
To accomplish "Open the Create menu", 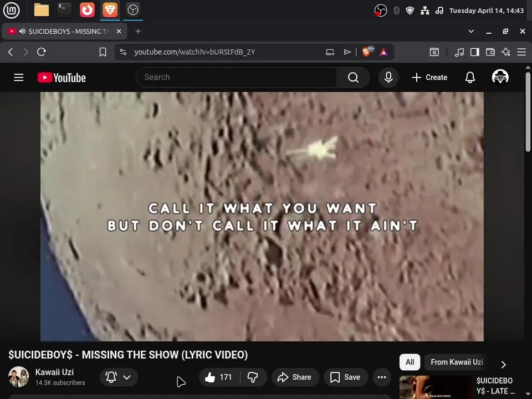I will pyautogui.click(x=429, y=78).
